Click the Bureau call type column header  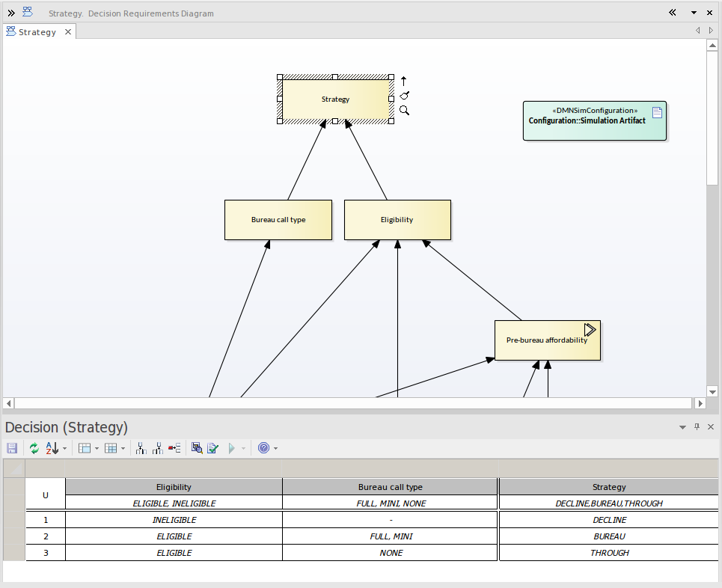point(391,487)
